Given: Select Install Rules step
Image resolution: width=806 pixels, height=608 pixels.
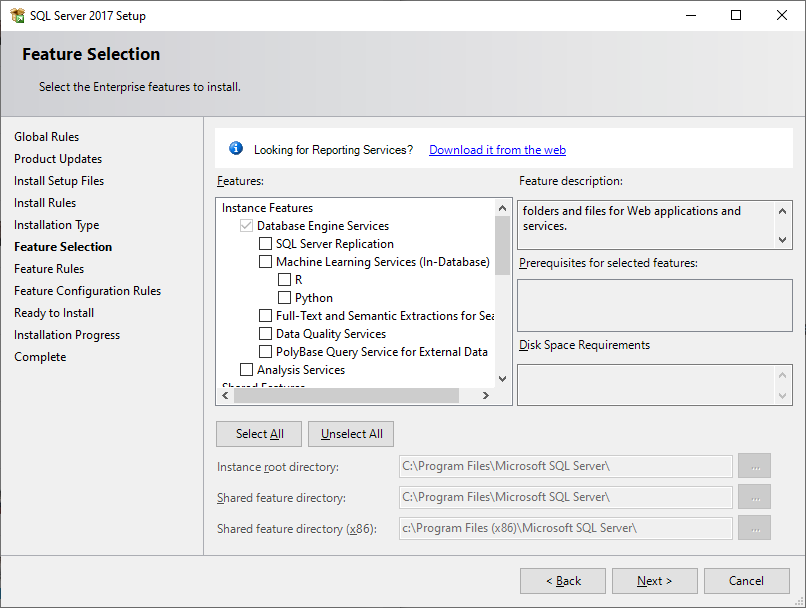Looking at the screenshot, I should pos(45,203).
